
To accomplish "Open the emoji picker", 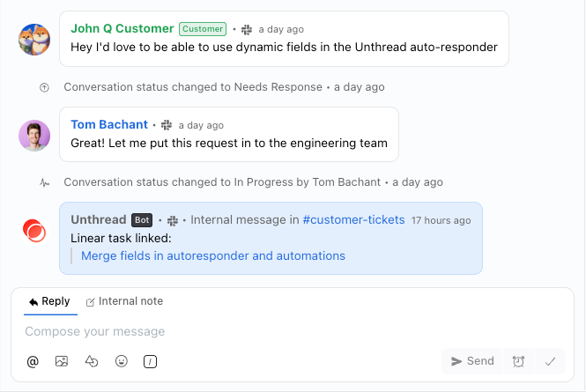I will (x=122, y=361).
